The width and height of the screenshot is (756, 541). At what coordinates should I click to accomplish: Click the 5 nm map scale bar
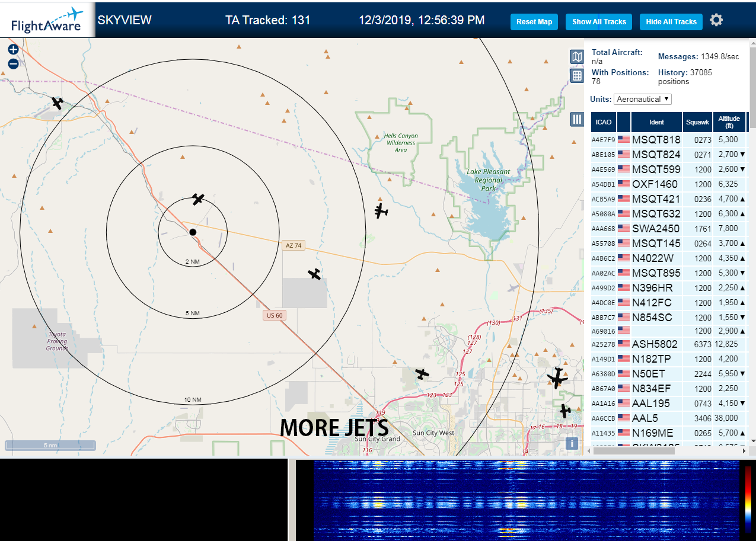(x=50, y=445)
